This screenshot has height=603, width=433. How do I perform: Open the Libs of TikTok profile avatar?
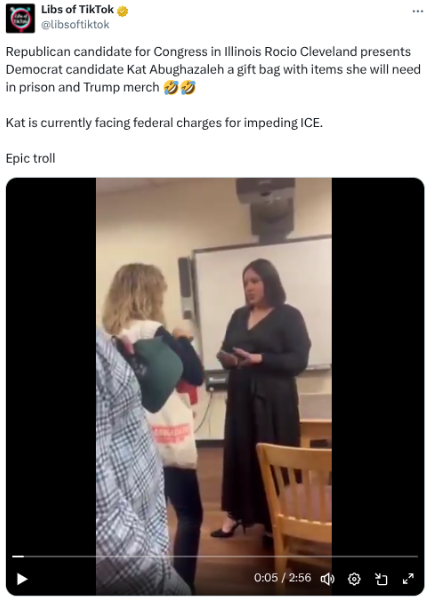click(20, 18)
